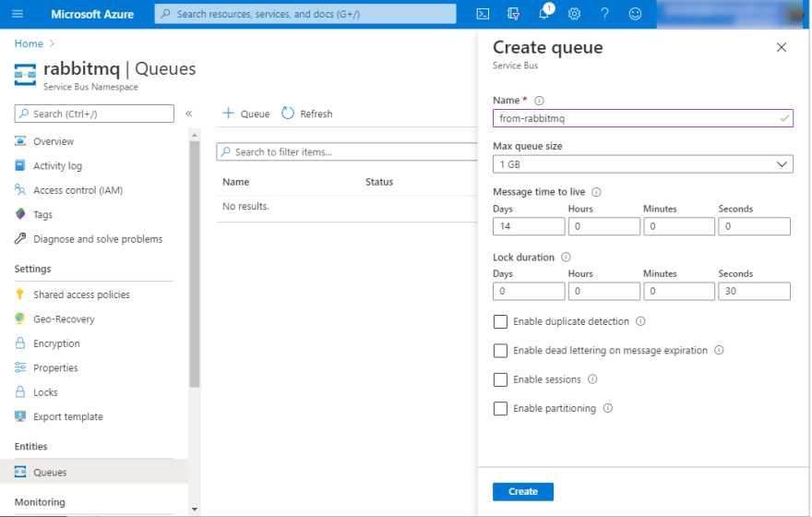Click the left menu scroll down arrow

(195, 510)
